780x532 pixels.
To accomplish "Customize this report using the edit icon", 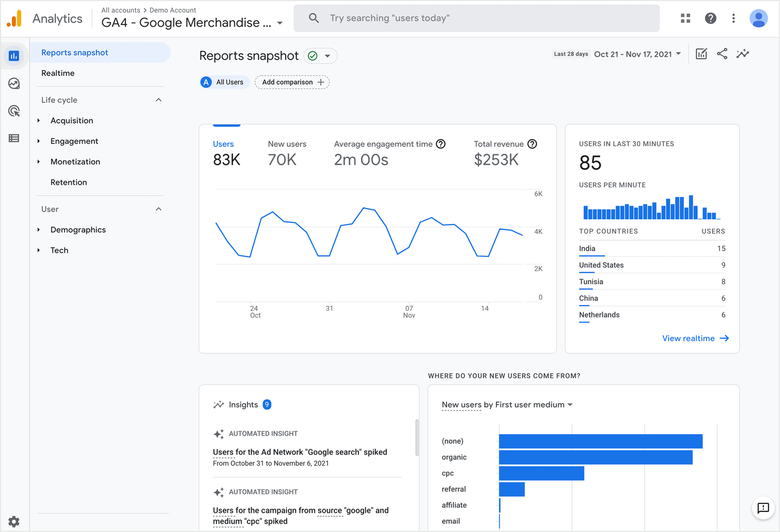I will pyautogui.click(x=701, y=54).
